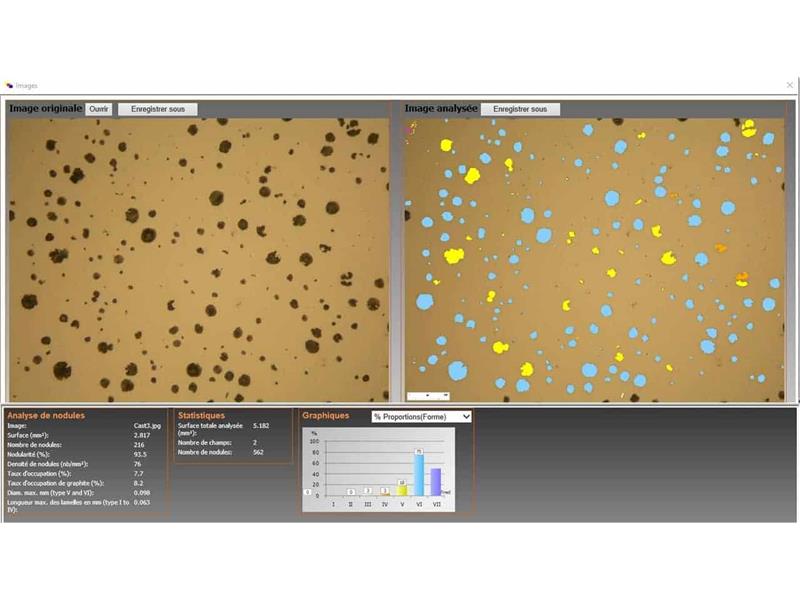The height and width of the screenshot is (600, 800).
Task: Select the Analyse de nodules heading
Action: pos(46,415)
